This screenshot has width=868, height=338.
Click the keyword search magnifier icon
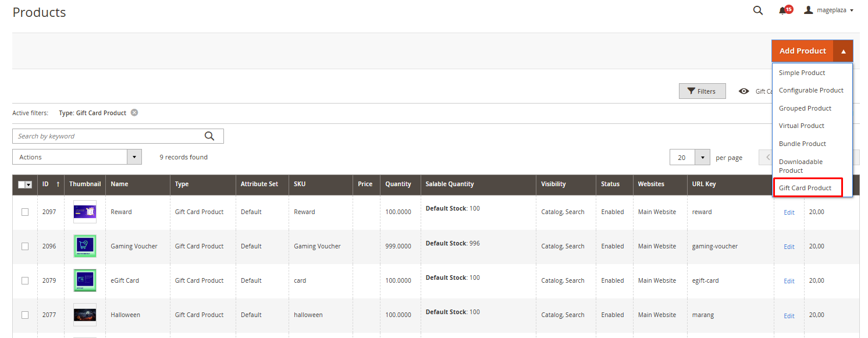point(209,136)
